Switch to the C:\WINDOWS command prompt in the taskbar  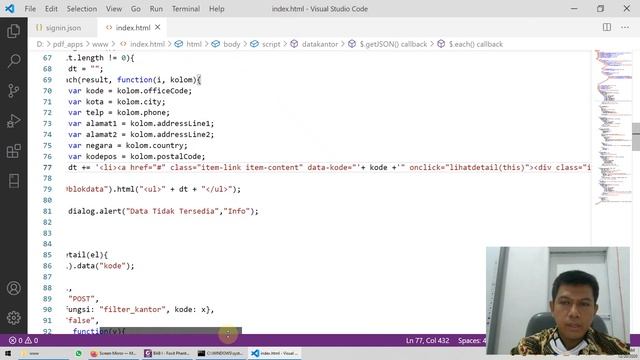point(220,353)
